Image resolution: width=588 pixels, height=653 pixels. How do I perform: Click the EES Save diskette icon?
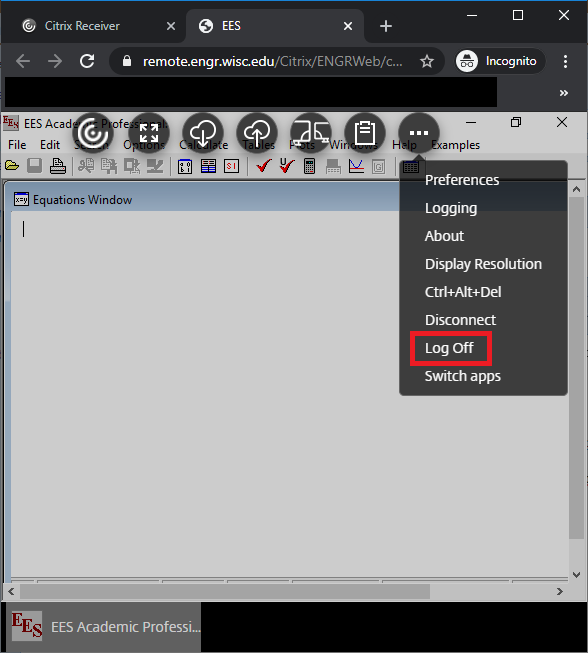tap(35, 166)
